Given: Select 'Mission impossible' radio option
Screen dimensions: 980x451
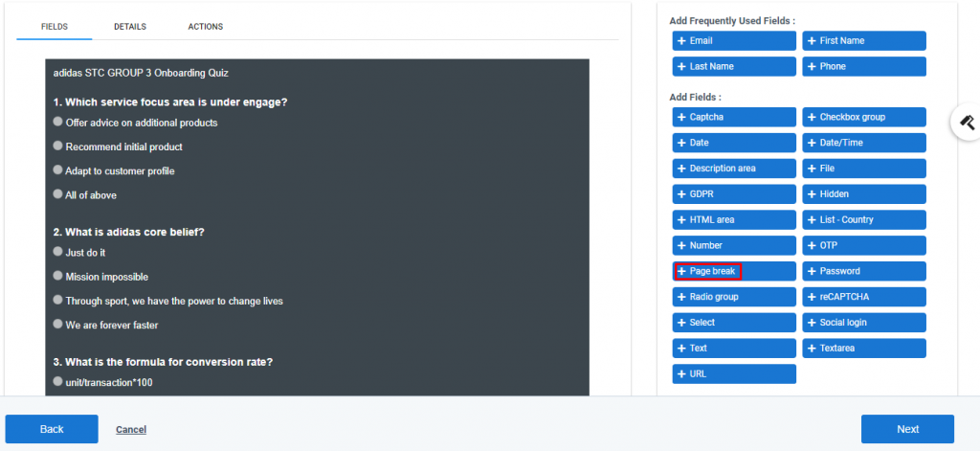Looking at the screenshot, I should pyautogui.click(x=58, y=276).
